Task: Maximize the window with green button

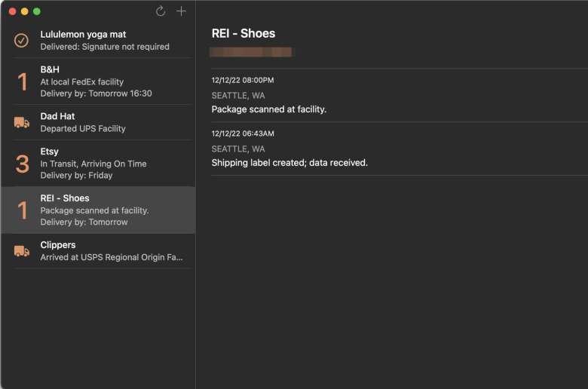Action: 37,11
